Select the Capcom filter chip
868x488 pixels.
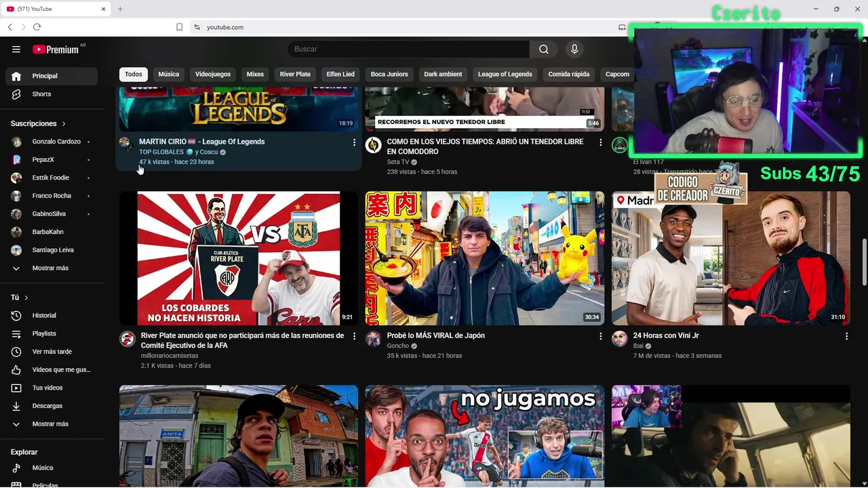617,75
